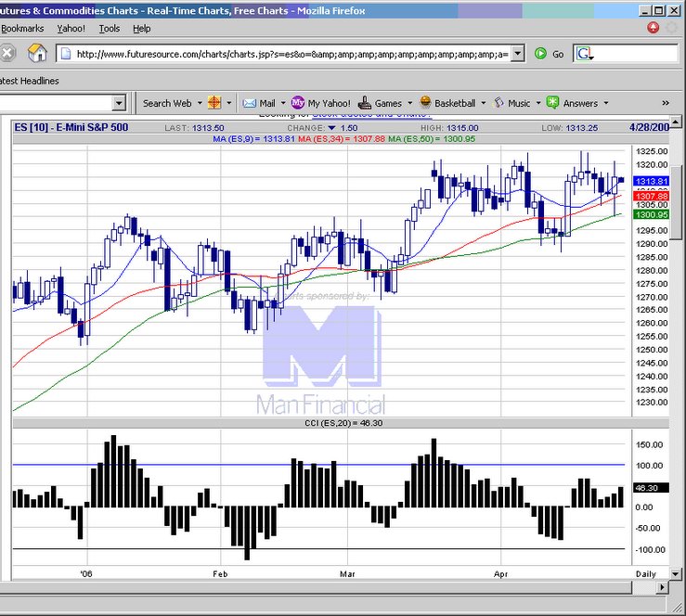Click the Answers green icon
The height and width of the screenshot is (616, 686).
click(552, 103)
